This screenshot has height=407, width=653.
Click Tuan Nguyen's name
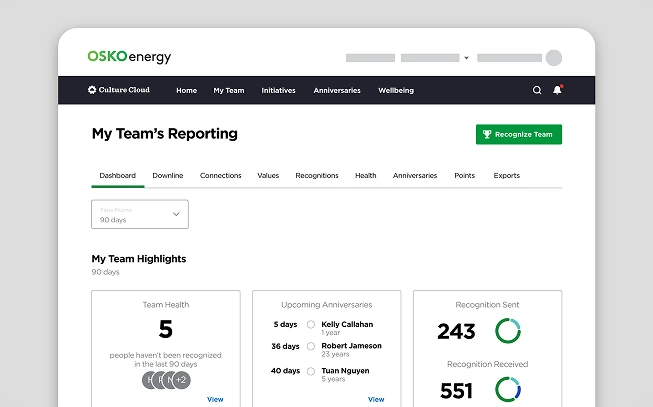point(345,371)
